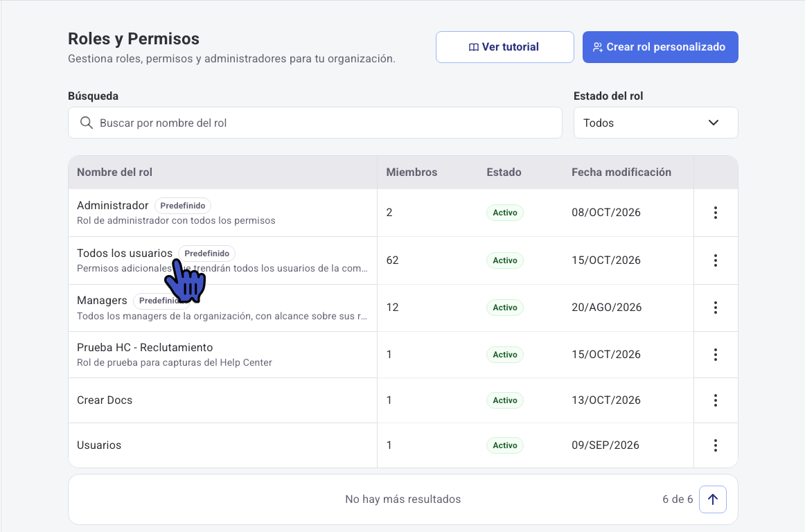805x532 pixels.
Task: Click the Fecha modificación column header
Action: [621, 172]
